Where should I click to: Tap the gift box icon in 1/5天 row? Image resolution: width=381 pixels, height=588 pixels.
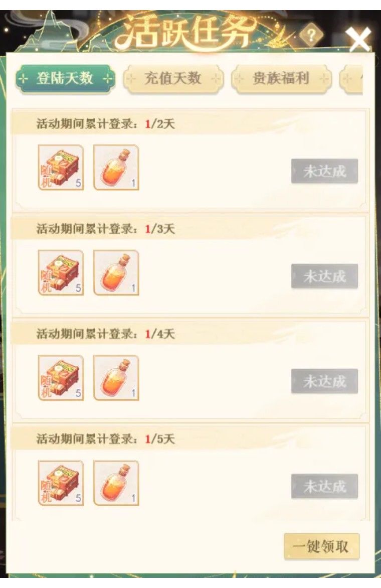point(61,483)
